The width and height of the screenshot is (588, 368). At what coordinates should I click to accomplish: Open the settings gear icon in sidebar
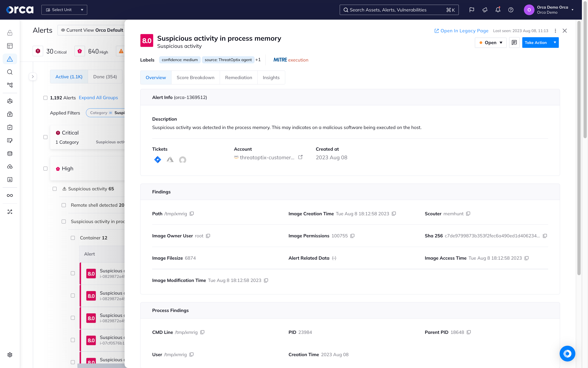(x=10, y=355)
